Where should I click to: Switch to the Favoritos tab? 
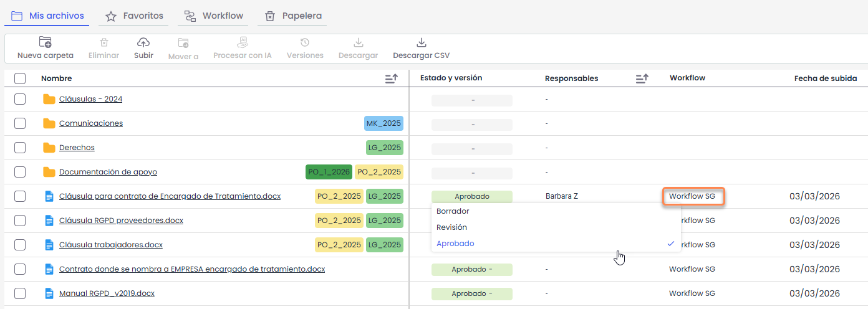click(x=135, y=16)
